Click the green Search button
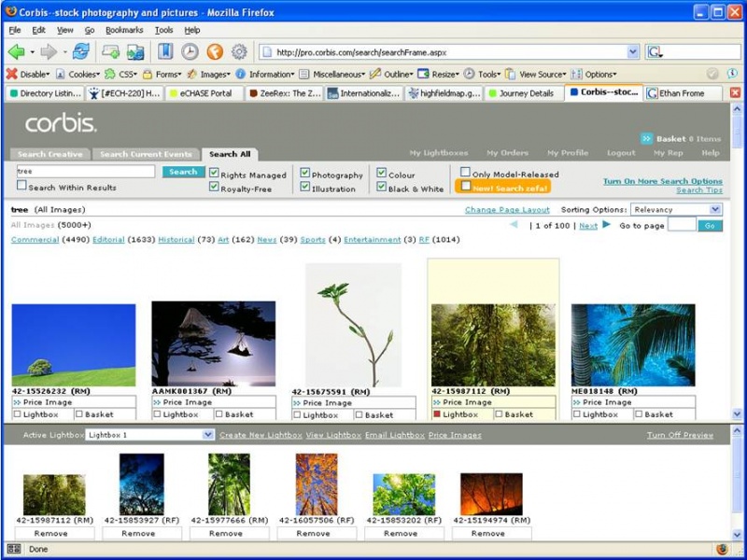The height and width of the screenshot is (560, 747). click(183, 172)
